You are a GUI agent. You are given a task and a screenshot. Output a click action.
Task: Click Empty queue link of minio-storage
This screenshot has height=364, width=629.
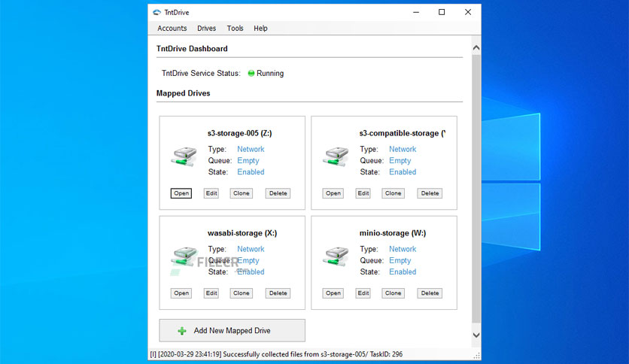click(400, 260)
